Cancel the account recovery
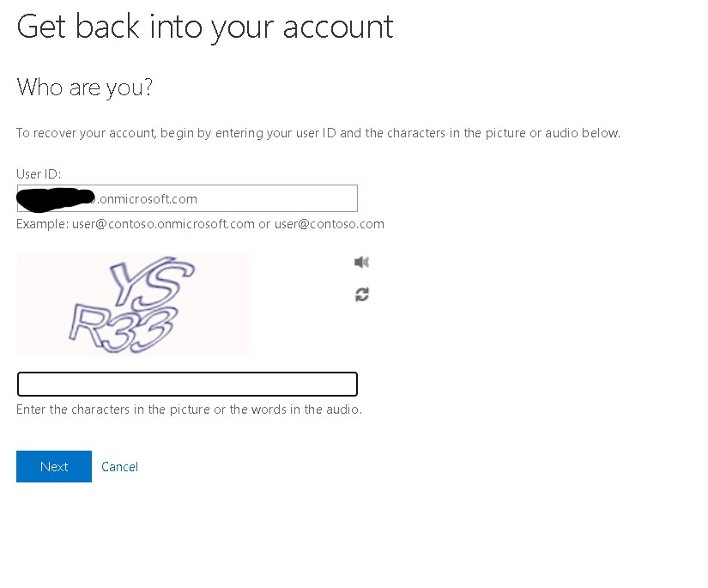This screenshot has height=588, width=708. (x=119, y=466)
